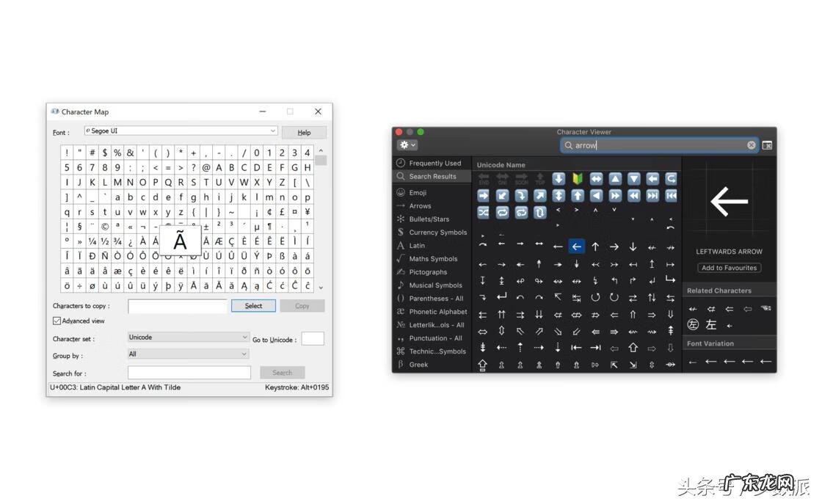Screen dimensions: 822x504
Task: Open the Group by dropdown
Action: coord(189,354)
